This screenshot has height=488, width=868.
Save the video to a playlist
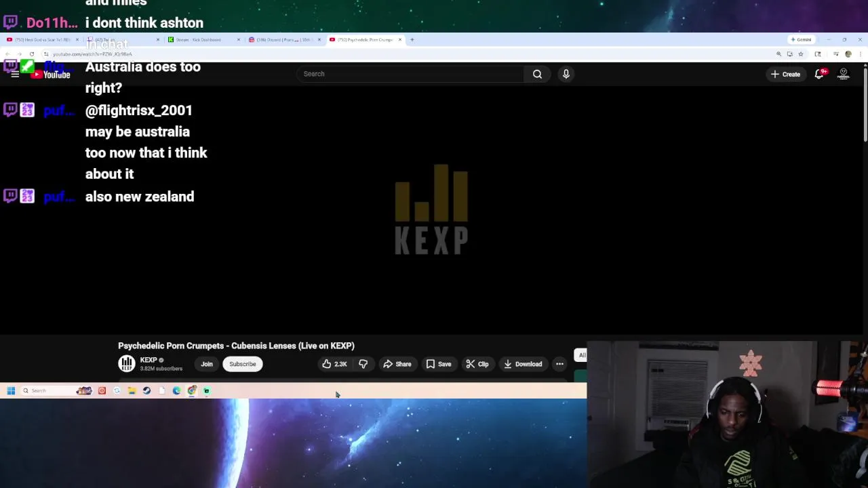click(439, 364)
